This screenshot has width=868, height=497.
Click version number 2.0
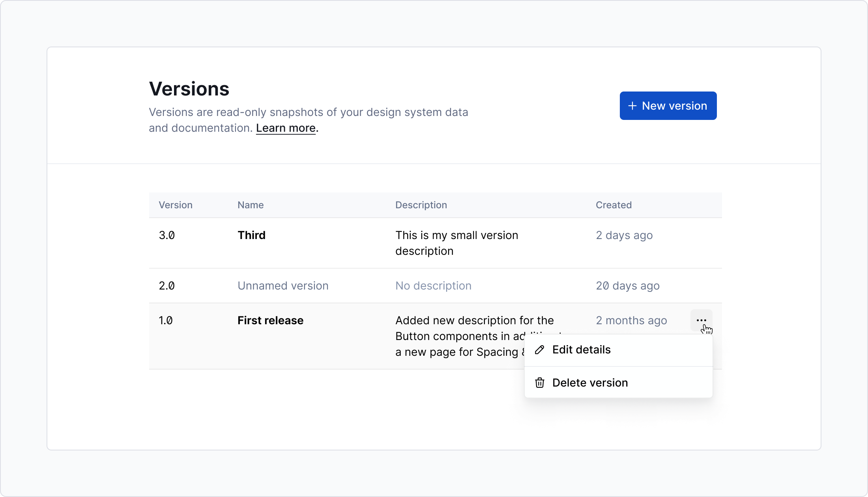pos(167,286)
